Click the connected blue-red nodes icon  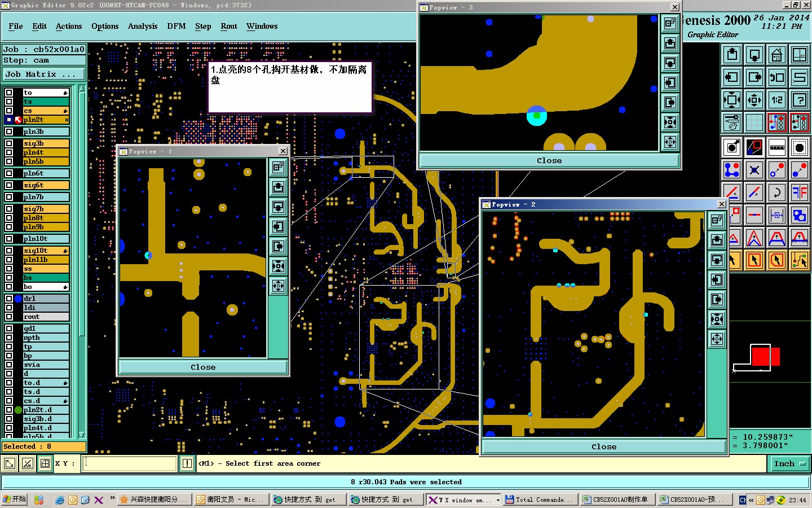coord(732,170)
